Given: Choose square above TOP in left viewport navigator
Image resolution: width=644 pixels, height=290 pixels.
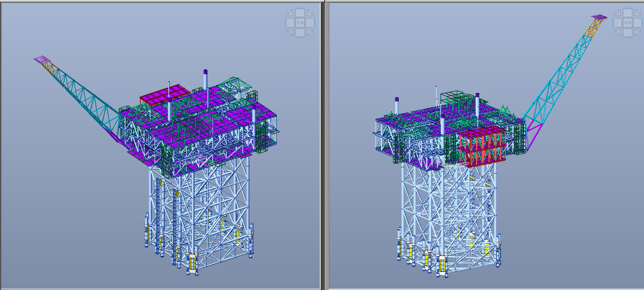Looking at the screenshot, I should [x=300, y=13].
